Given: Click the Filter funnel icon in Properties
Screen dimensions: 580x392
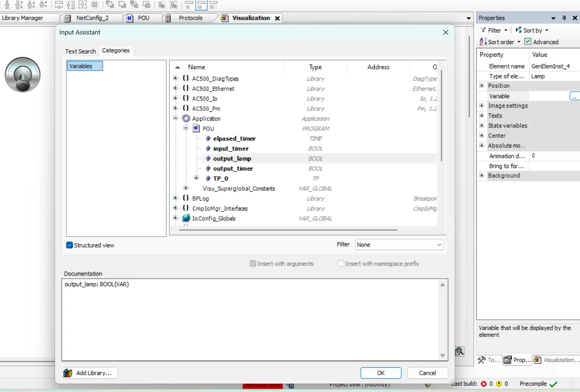Looking at the screenshot, I should (x=484, y=30).
